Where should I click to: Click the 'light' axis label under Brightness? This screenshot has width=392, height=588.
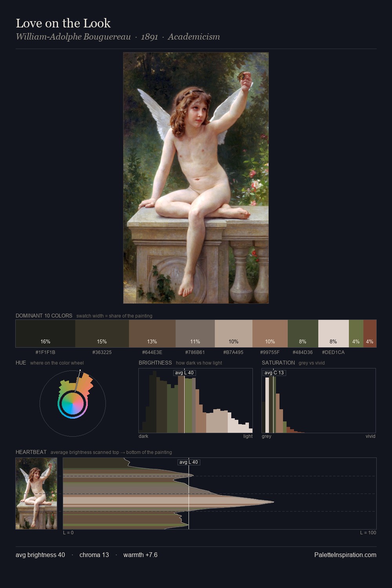(248, 436)
